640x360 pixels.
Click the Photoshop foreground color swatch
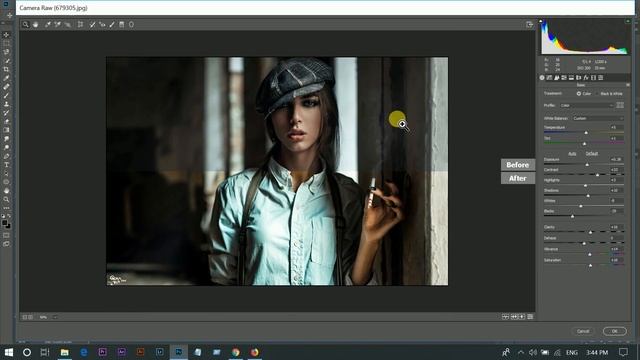coord(4,223)
